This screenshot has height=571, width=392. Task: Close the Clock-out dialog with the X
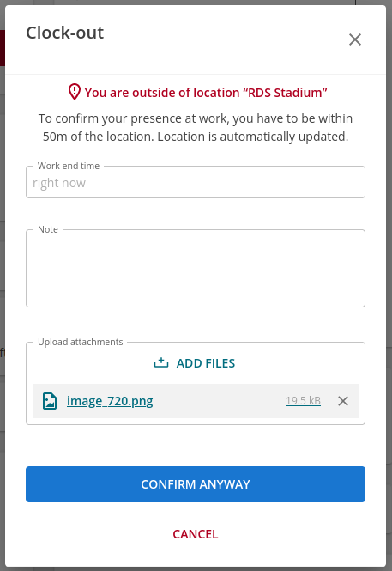[355, 39]
